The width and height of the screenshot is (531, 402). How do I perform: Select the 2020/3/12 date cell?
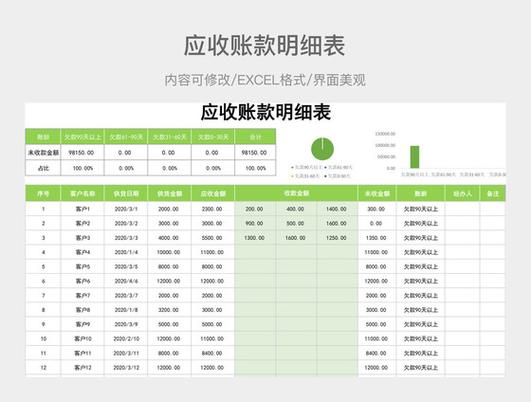coord(126,367)
